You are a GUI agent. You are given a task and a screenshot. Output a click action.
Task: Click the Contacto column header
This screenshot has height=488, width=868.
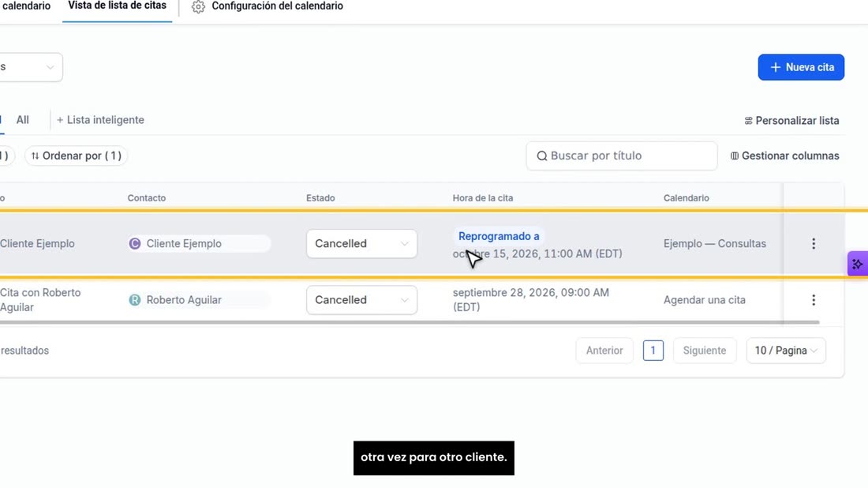(x=146, y=198)
